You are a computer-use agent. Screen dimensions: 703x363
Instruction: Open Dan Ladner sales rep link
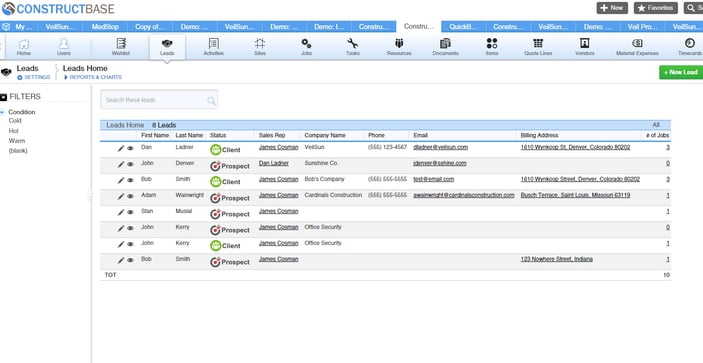274,163
